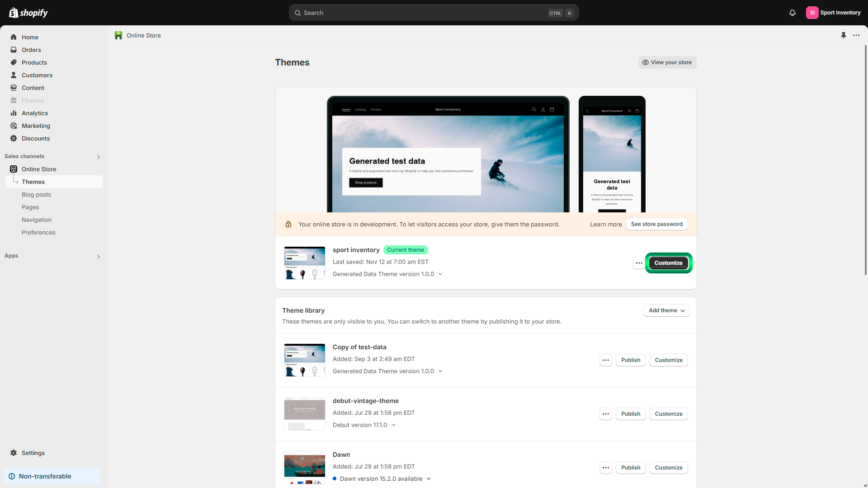
Task: Click the Shopify logo
Action: pos(28,13)
